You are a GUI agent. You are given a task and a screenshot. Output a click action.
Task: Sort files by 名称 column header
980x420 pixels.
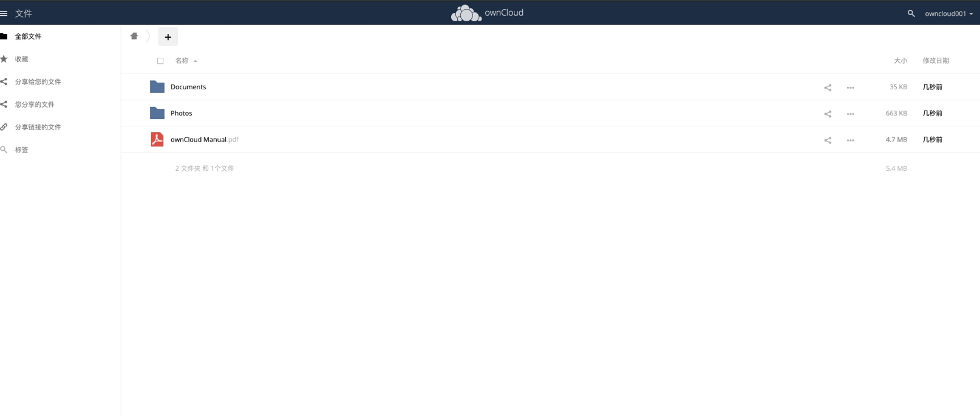point(182,61)
